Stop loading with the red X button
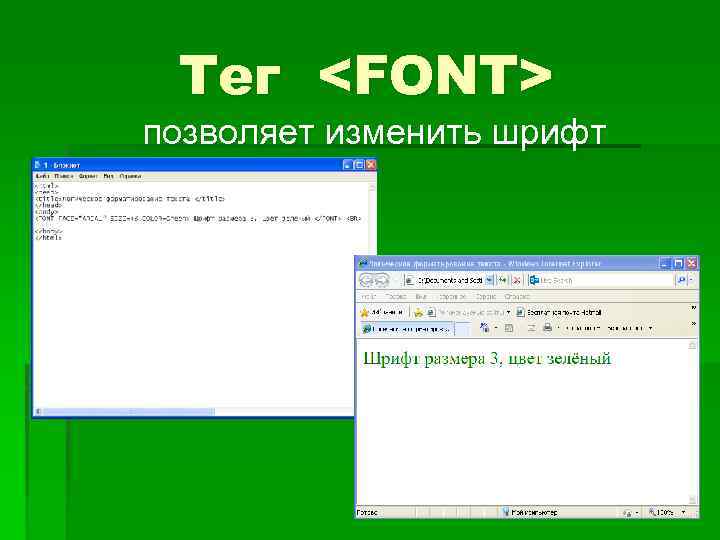720x540 pixels. (x=517, y=280)
